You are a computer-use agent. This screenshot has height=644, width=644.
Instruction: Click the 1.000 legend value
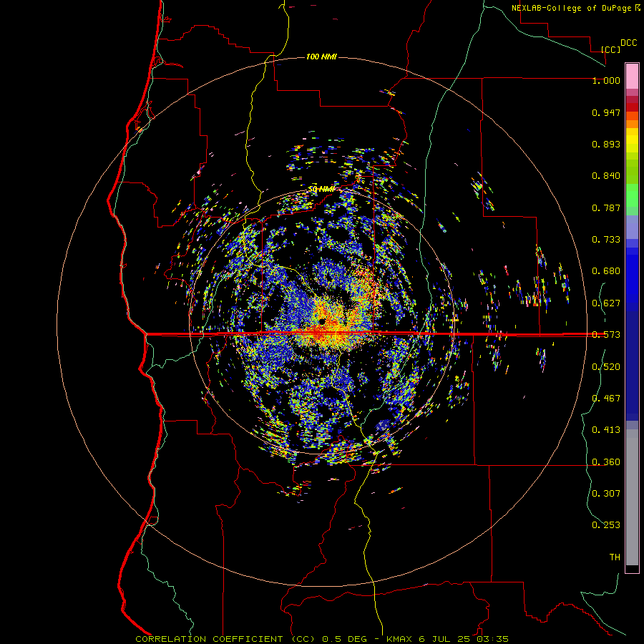tap(606, 80)
